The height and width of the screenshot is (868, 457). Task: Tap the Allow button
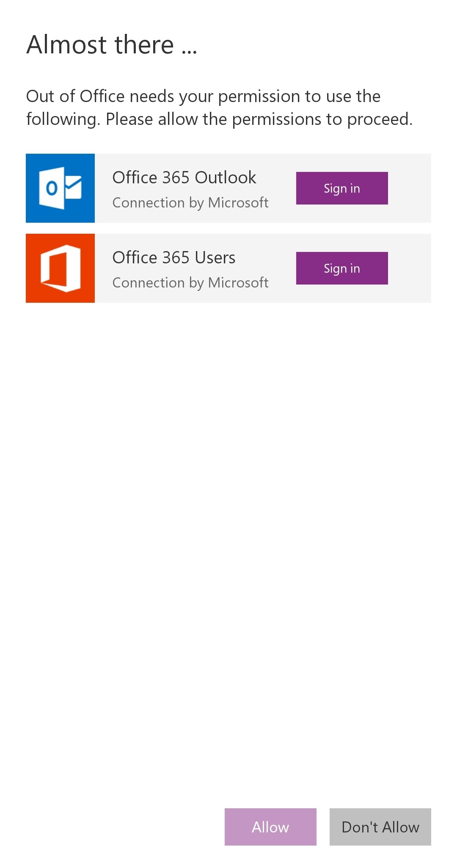tap(270, 827)
